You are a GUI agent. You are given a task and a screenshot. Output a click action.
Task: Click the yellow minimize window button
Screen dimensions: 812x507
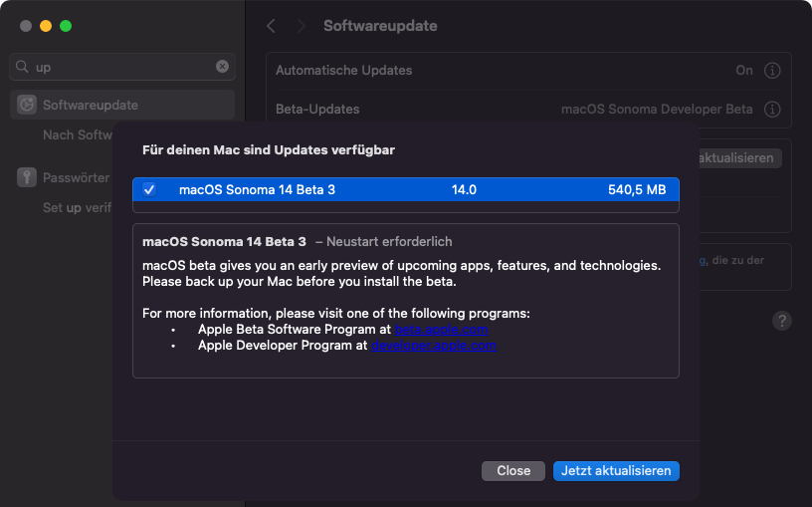(x=46, y=26)
